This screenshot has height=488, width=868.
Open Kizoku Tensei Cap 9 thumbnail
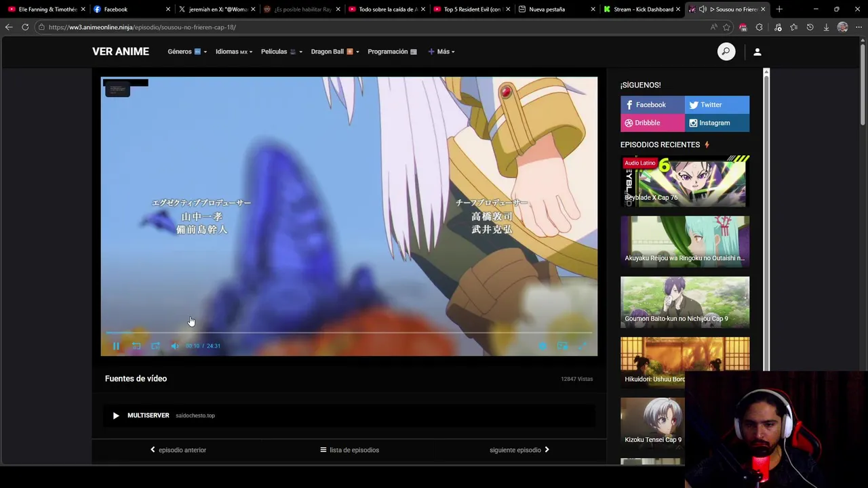pyautogui.click(x=652, y=423)
